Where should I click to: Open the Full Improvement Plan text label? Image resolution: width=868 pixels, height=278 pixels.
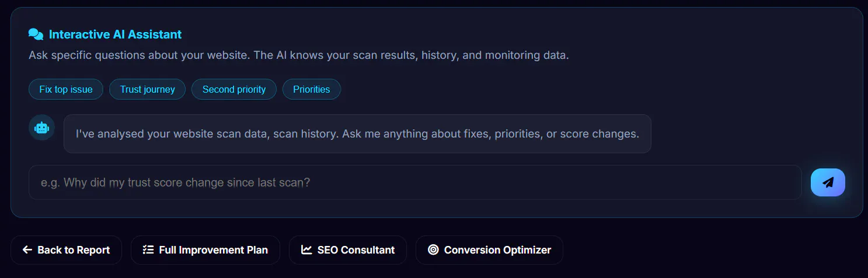(214, 250)
